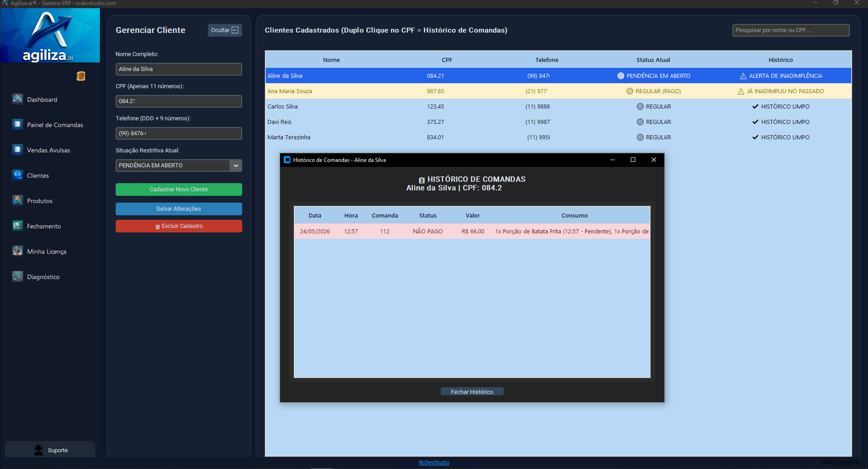Image resolution: width=868 pixels, height=469 pixels.
Task: Click the Consumo column header in history
Action: tap(574, 216)
